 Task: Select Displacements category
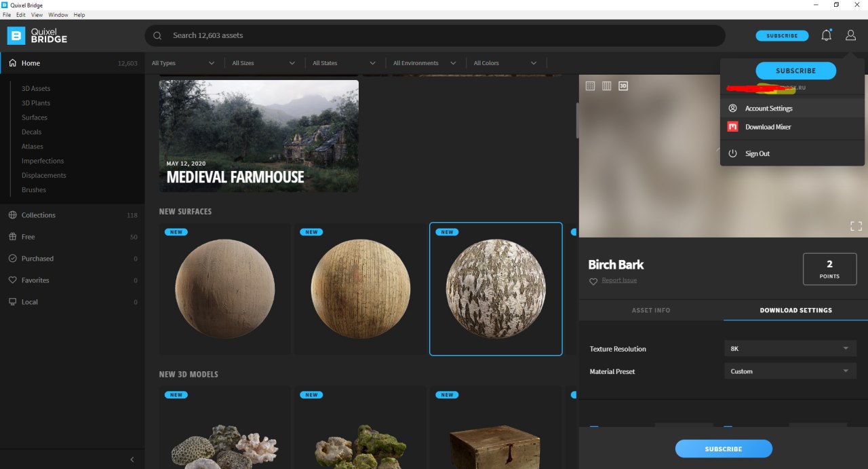coord(44,175)
